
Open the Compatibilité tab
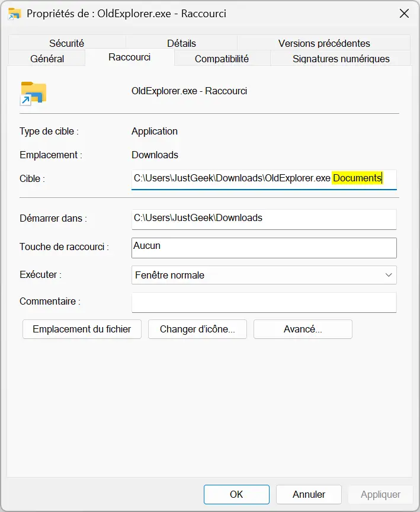click(222, 59)
